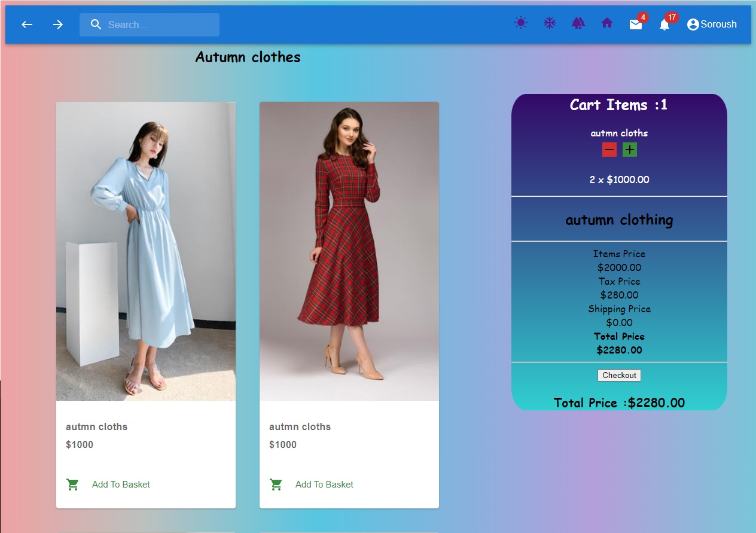Click the autumn clothing heading in the cart panel
756x533 pixels.
click(x=619, y=220)
